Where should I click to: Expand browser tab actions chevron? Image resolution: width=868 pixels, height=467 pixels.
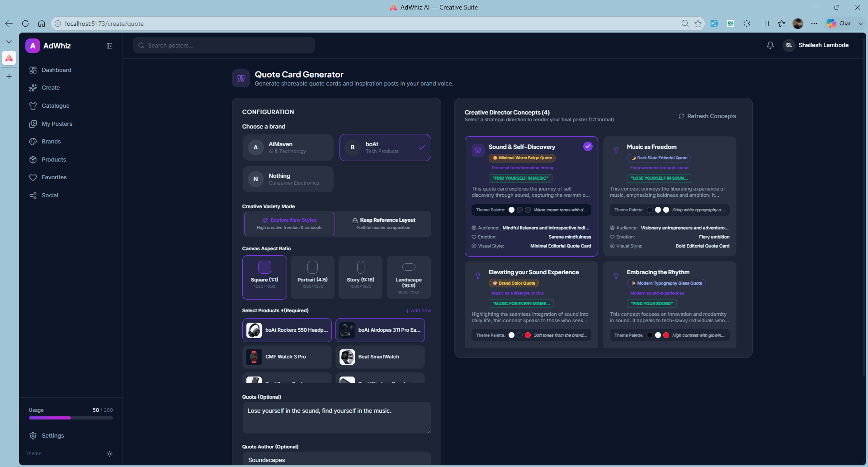(x=9, y=42)
